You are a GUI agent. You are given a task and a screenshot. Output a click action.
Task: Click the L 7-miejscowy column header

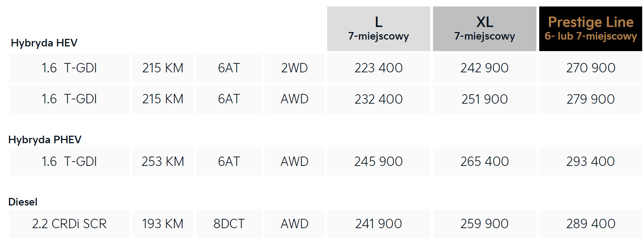(378, 29)
